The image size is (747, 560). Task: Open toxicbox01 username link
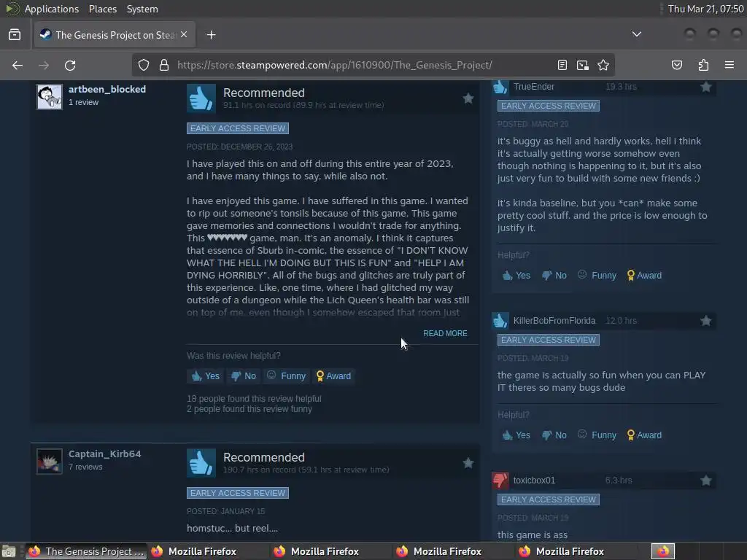[534, 481]
